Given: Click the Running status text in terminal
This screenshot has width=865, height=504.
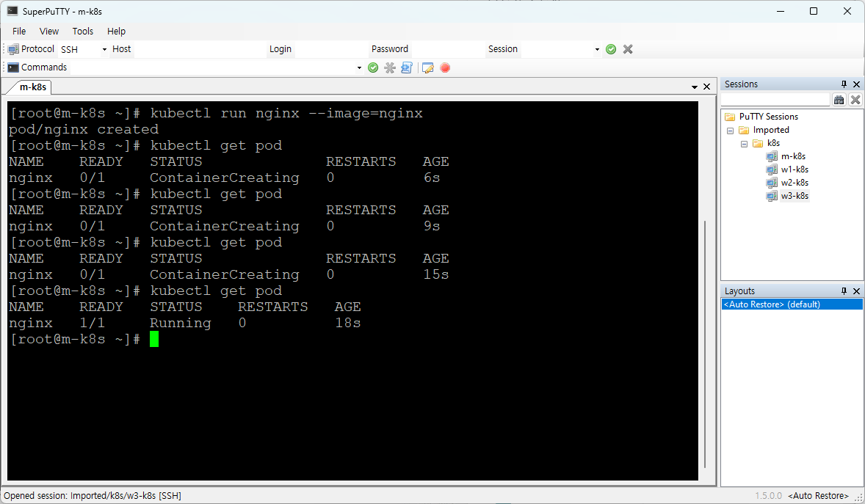Looking at the screenshot, I should [181, 323].
